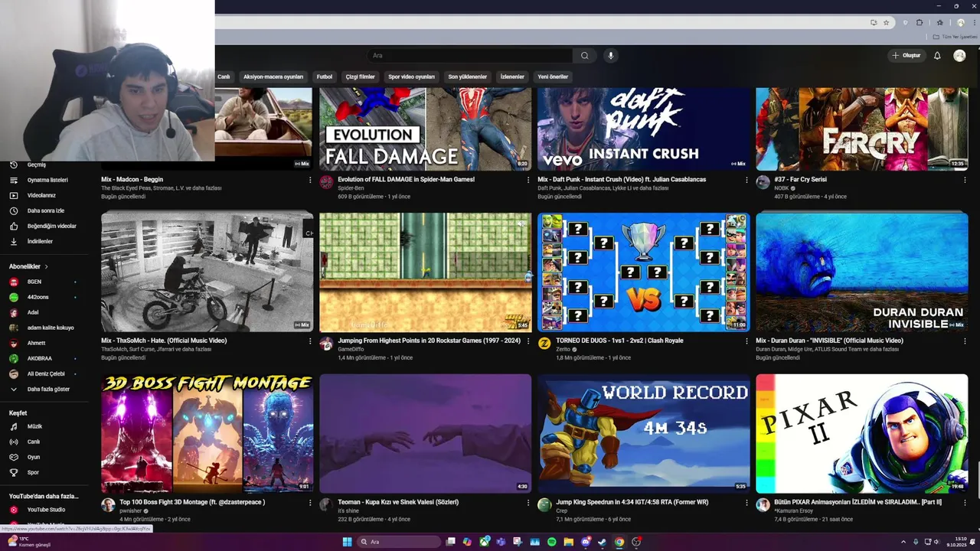
Task: Open Discord from the taskbar
Action: point(586,542)
